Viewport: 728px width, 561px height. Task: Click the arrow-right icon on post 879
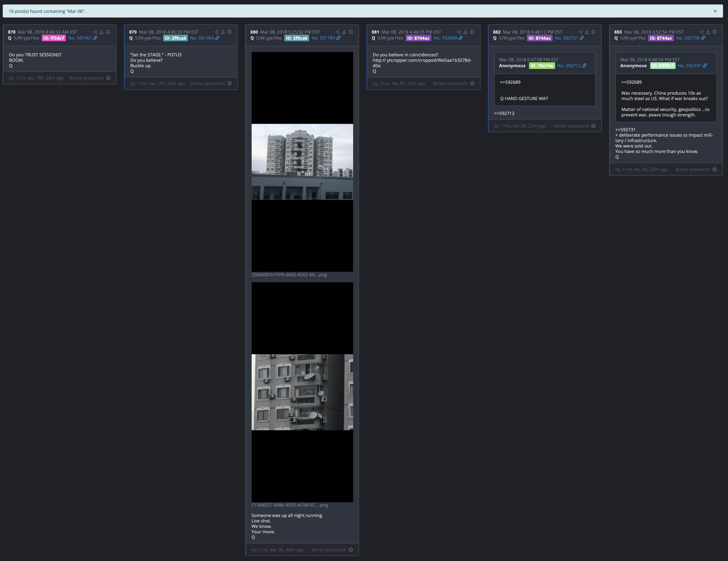[x=230, y=32]
